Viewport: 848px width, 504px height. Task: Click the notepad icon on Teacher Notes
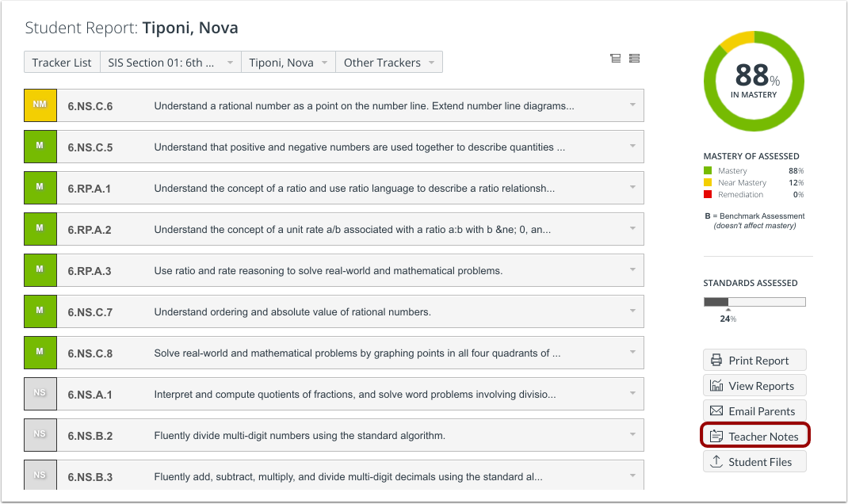pyautogui.click(x=718, y=436)
